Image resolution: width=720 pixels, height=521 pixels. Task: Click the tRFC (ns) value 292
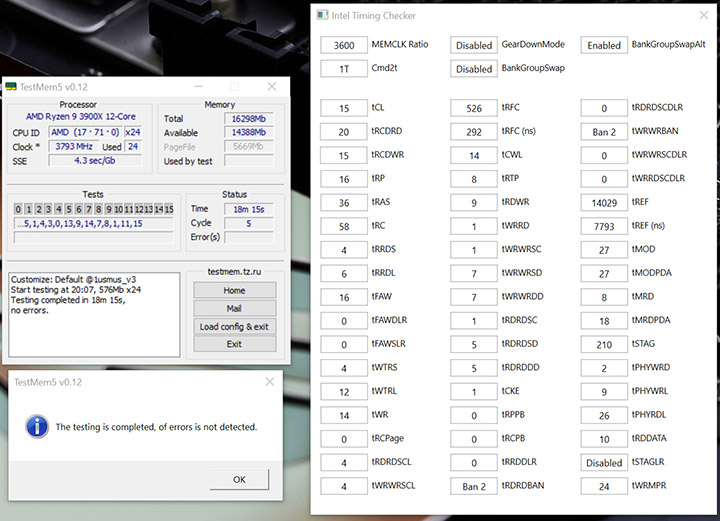point(474,132)
